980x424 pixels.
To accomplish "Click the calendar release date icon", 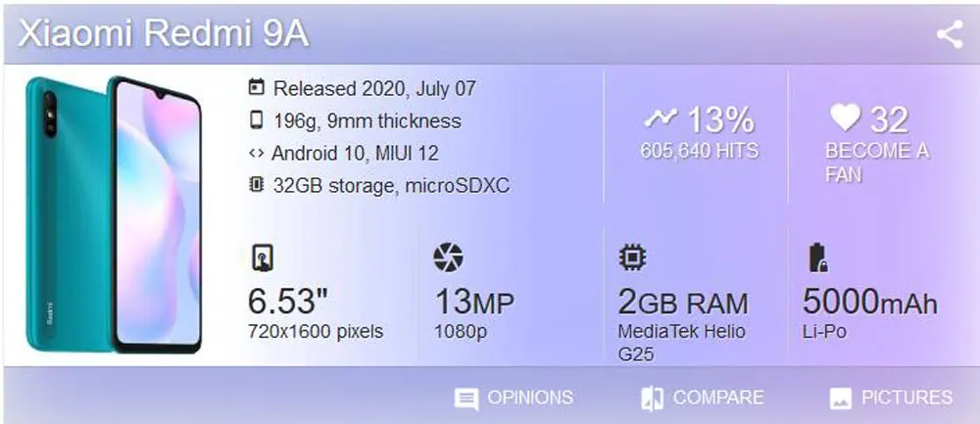I will 257,88.
